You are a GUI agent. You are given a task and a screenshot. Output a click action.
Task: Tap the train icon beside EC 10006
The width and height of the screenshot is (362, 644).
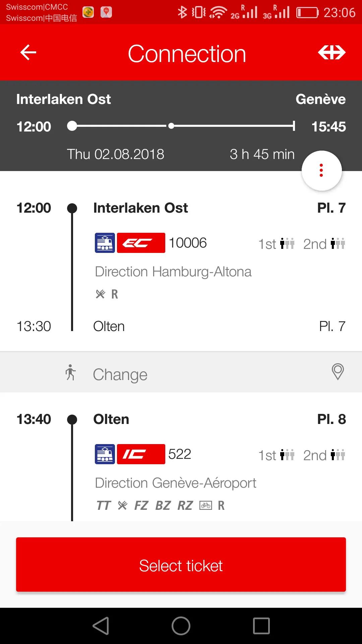(x=105, y=243)
